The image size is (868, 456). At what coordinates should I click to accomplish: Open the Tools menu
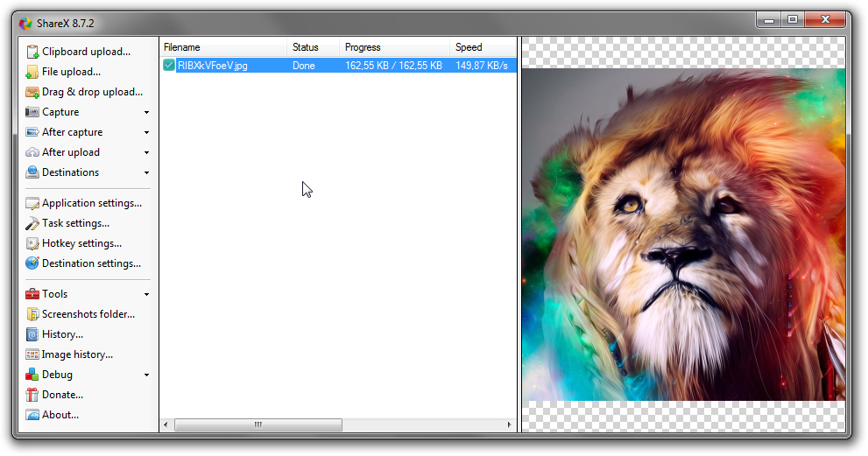click(x=55, y=294)
